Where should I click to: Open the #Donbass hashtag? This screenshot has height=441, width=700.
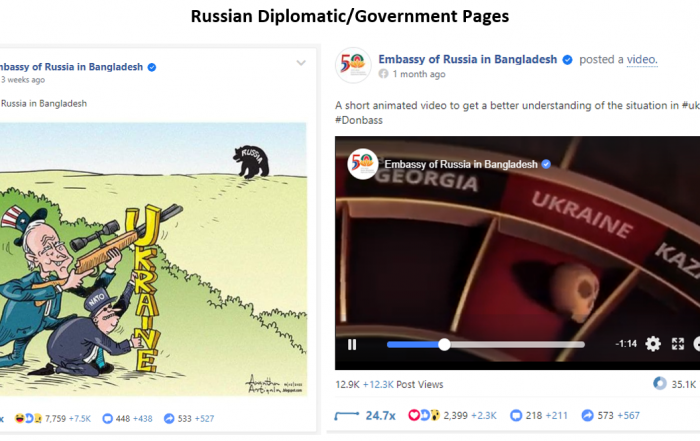point(359,120)
